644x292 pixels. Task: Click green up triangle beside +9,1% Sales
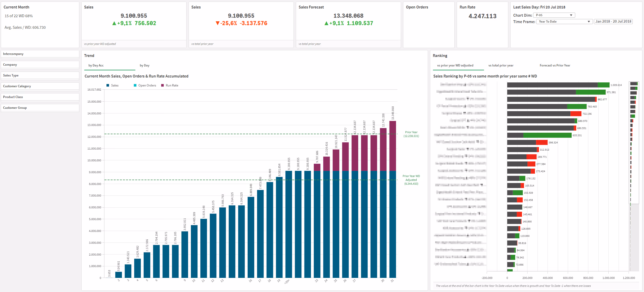click(114, 23)
